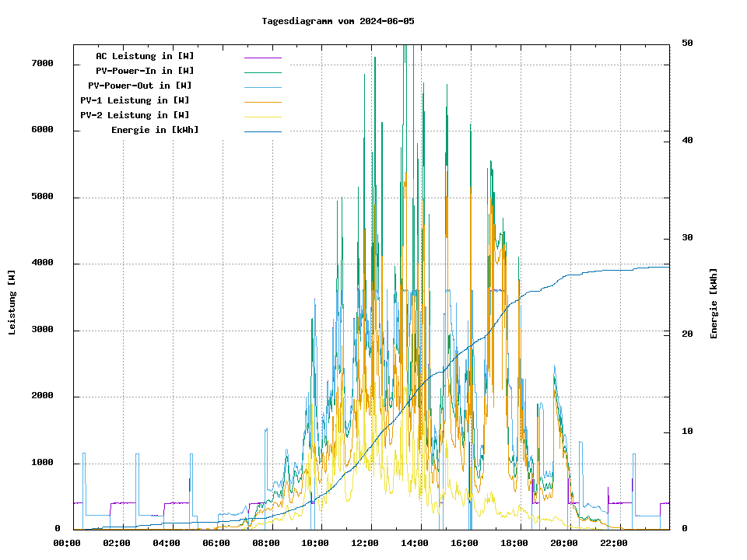
Task: Click the 1000 label on the left axis
Action: tap(42, 463)
